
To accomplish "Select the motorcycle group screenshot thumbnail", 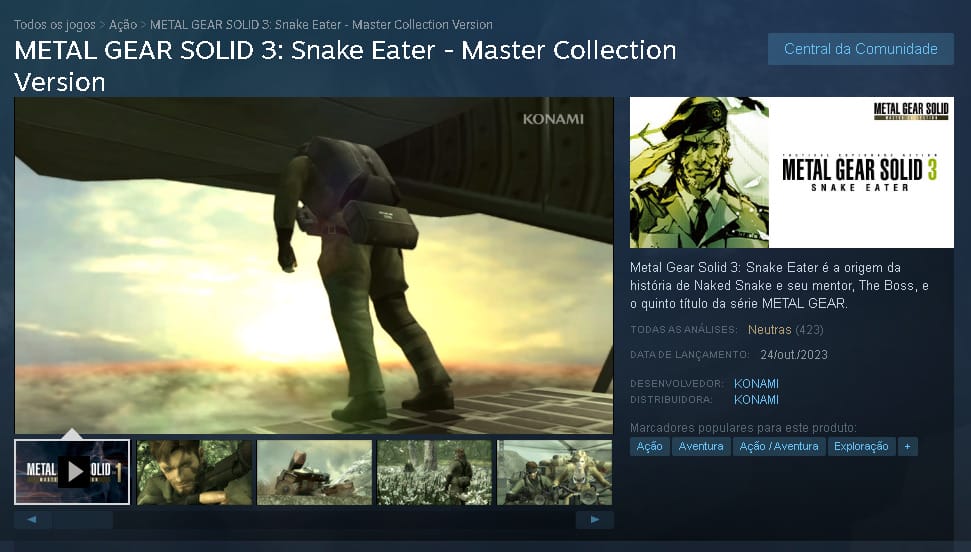I will [x=554, y=472].
